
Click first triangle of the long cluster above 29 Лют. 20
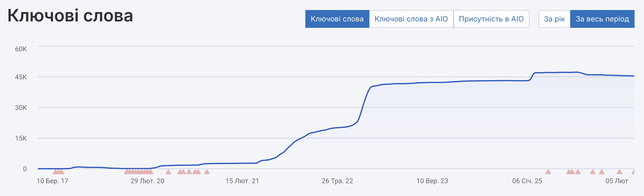coord(127,172)
